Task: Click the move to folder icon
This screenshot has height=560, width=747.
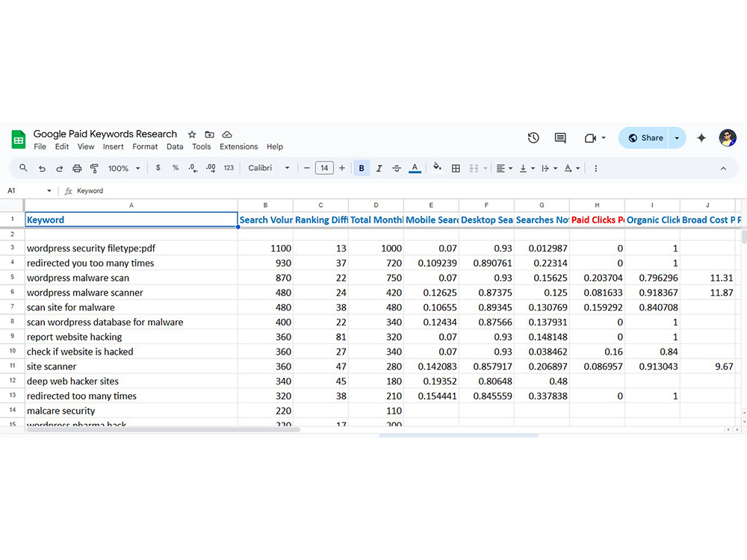Action: point(210,134)
